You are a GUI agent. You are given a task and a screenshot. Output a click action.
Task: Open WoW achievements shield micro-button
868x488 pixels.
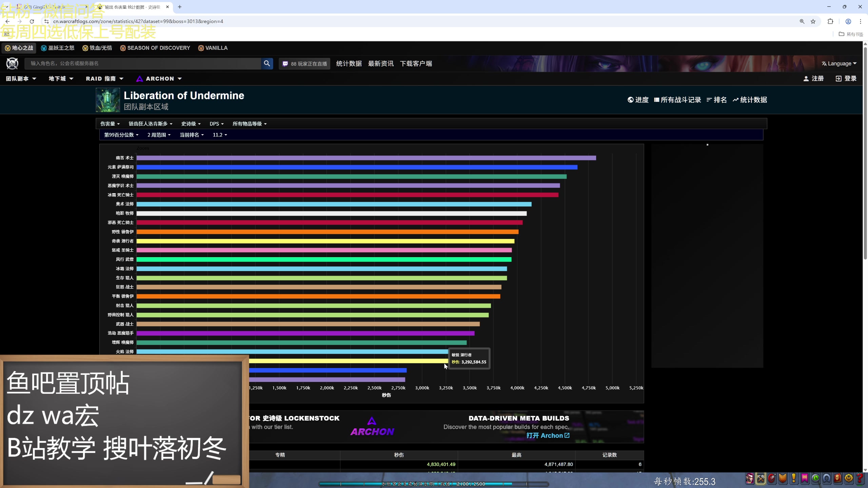click(x=783, y=479)
